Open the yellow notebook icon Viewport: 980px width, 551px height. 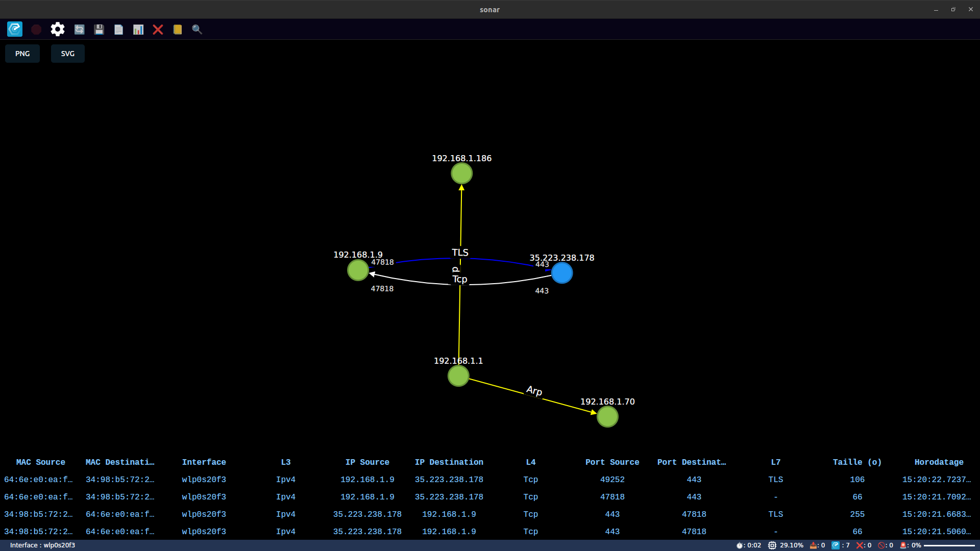(178, 30)
